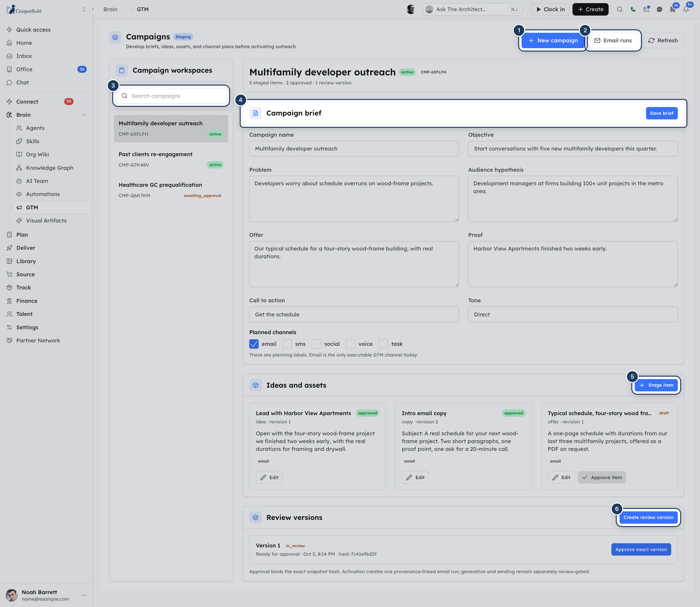Open the mail icon in top bar
700x607 pixels.
pyautogui.click(x=646, y=9)
